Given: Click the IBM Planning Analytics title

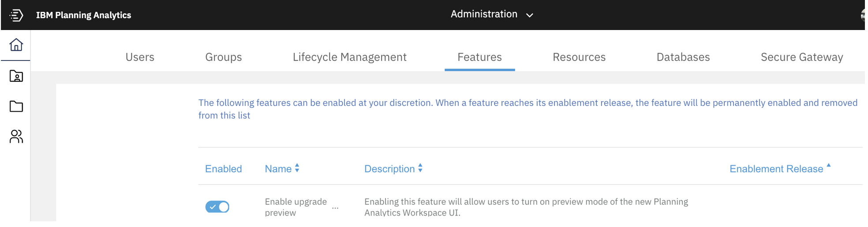Looking at the screenshot, I should tap(84, 15).
